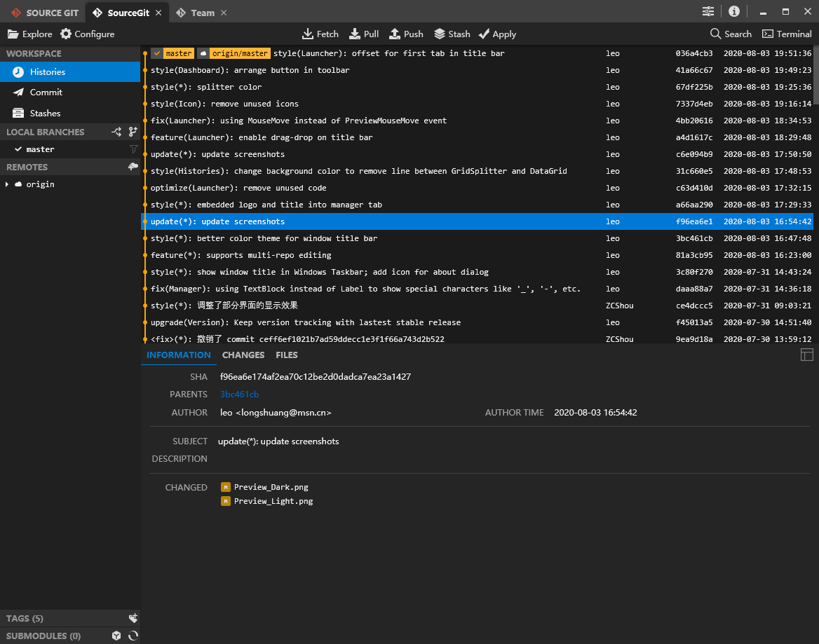The image size is (819, 644).
Task: Update submodules with the refresh icon
Action: tap(133, 636)
